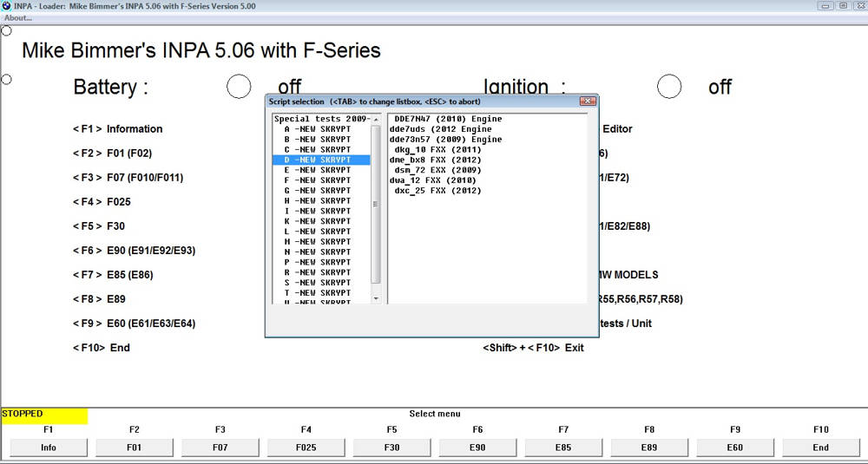Image resolution: width=868 pixels, height=464 pixels.
Task: Select 'dme_bx8 FXX (2012)' script
Action: click(436, 160)
